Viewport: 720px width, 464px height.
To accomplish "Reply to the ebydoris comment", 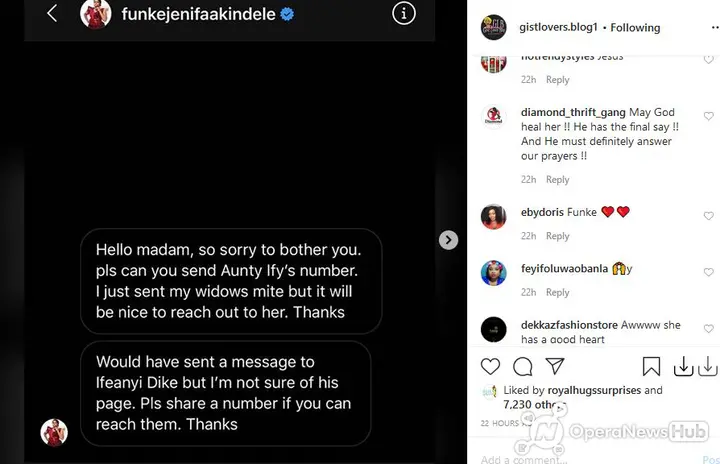I will click(557, 236).
